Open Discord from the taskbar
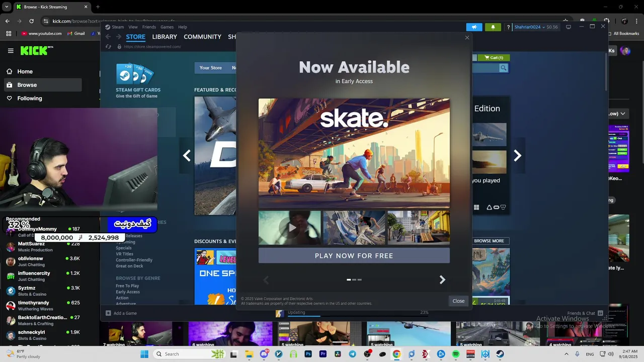This screenshot has height=362, width=644. (264, 354)
